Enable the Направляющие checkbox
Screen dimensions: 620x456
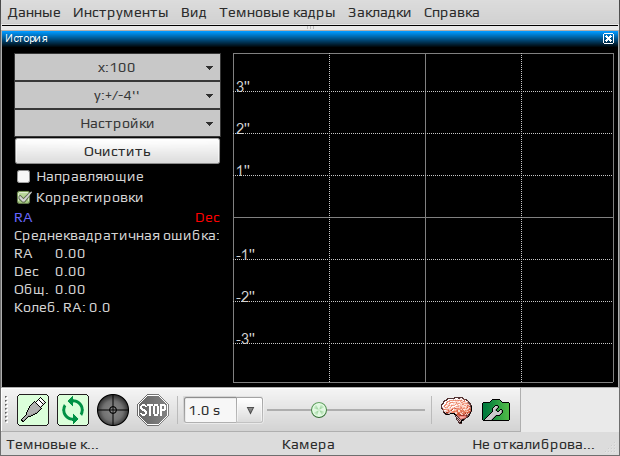23,176
